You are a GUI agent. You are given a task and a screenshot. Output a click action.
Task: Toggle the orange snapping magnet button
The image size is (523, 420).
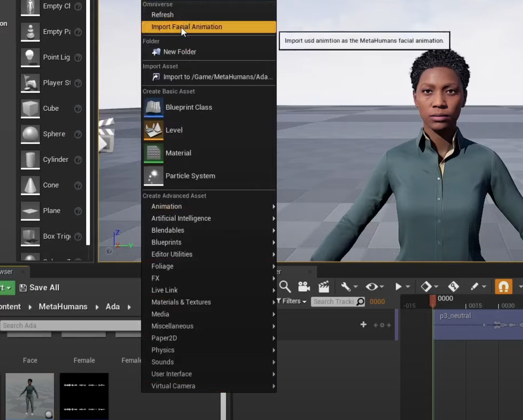click(x=503, y=287)
